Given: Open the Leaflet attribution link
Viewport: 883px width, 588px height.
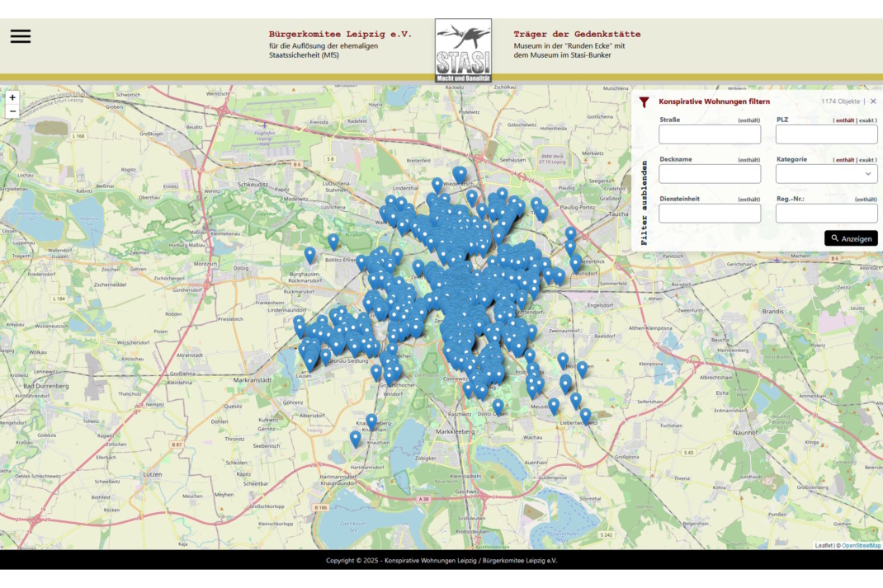Looking at the screenshot, I should coord(824,545).
